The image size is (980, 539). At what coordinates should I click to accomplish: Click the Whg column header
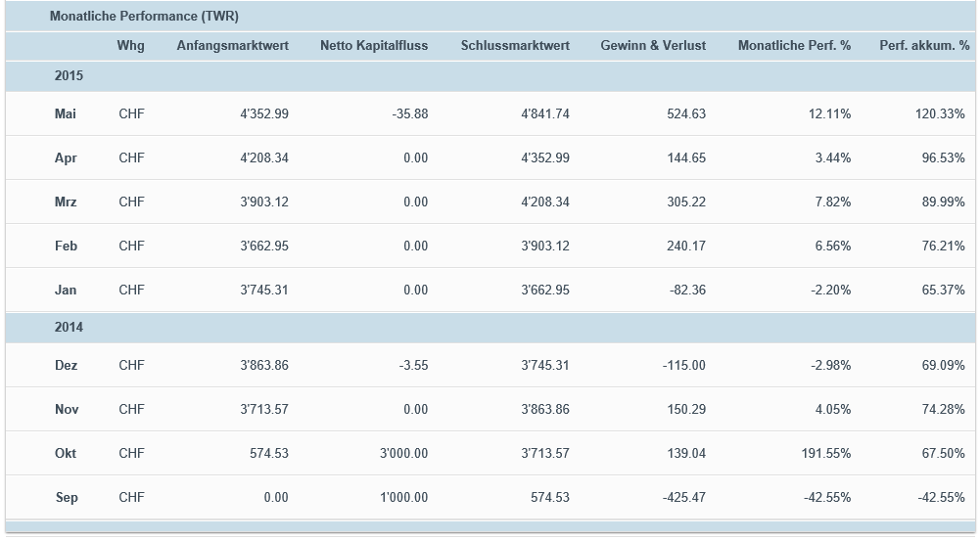coord(130,46)
